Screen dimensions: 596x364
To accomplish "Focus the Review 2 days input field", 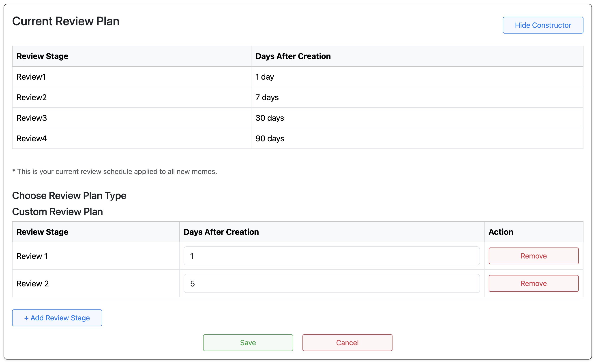I will click(x=332, y=283).
